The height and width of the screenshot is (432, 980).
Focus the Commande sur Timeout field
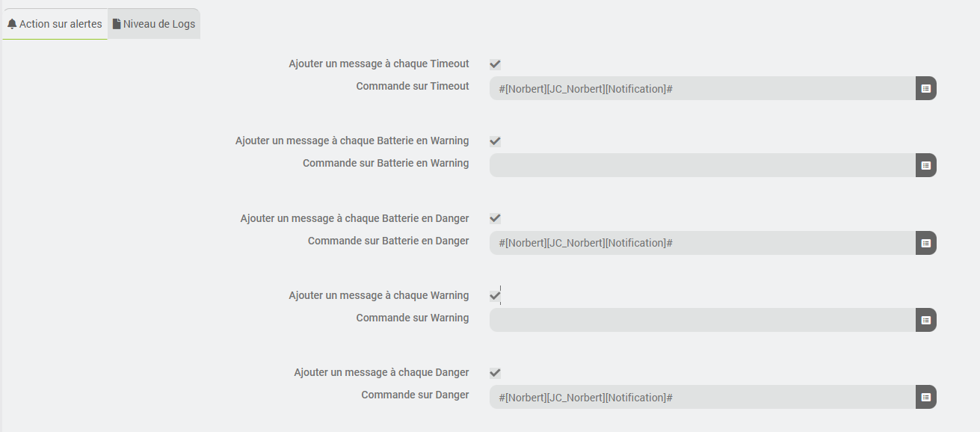[702, 88]
